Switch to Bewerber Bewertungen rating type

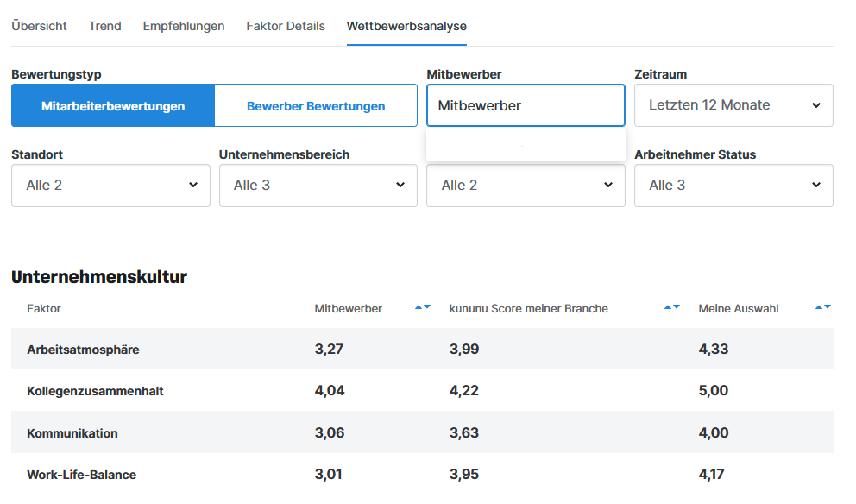click(x=316, y=106)
